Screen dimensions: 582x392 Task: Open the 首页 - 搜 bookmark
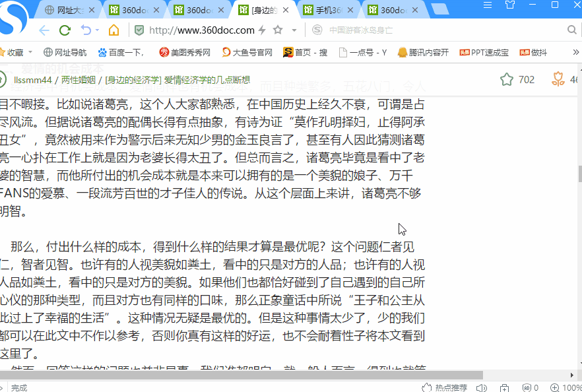click(305, 52)
